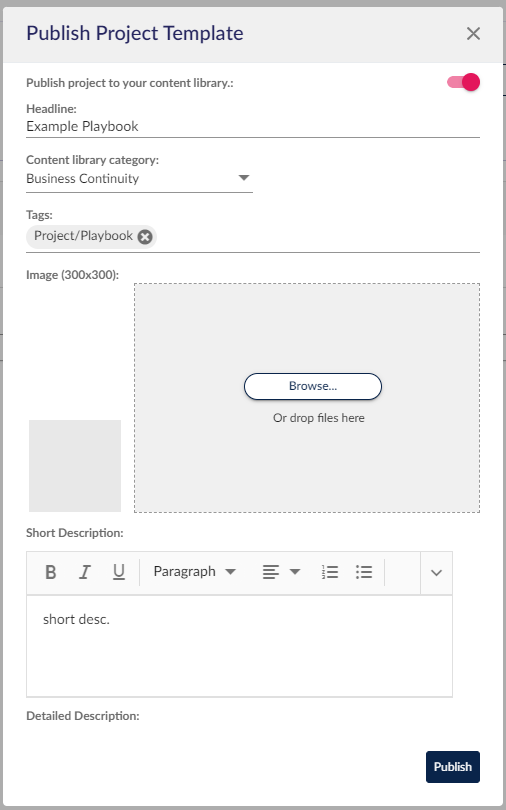The width and height of the screenshot is (506, 810).
Task: Click into the Tags input area
Action: [318, 237]
